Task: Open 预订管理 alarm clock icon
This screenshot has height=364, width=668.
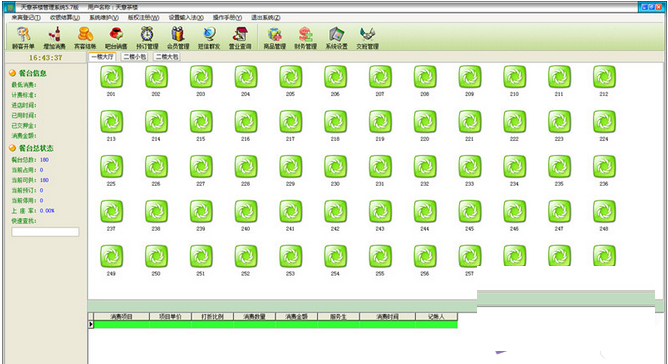Action: click(147, 38)
